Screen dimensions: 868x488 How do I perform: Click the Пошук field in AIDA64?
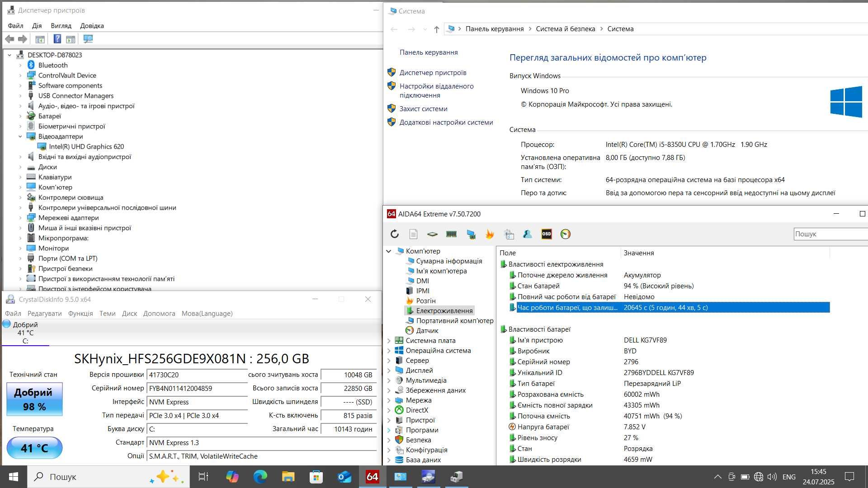[830, 234]
